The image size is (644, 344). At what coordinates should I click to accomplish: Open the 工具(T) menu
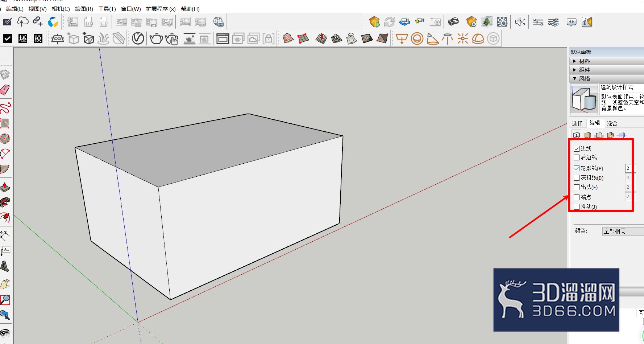click(107, 9)
